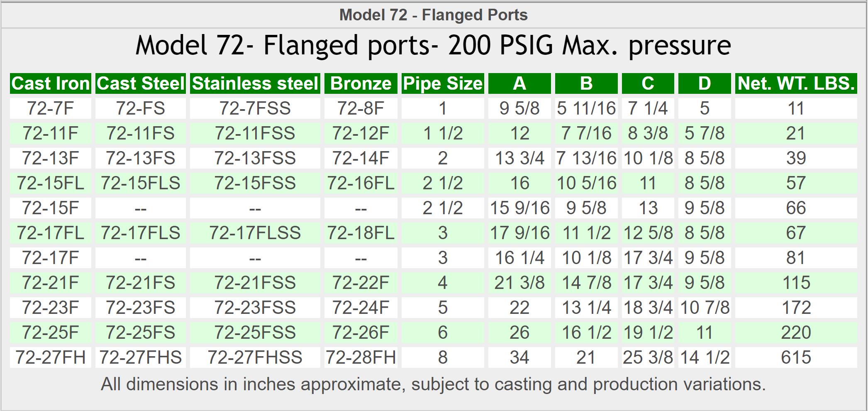
Task: Click bronze model 72-16FL cell
Action: (361, 183)
